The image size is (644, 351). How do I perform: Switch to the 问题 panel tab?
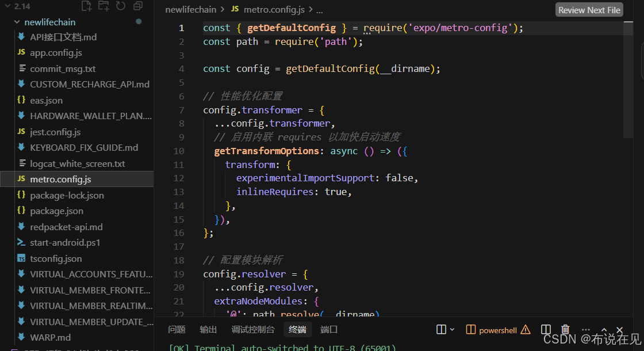(x=177, y=330)
